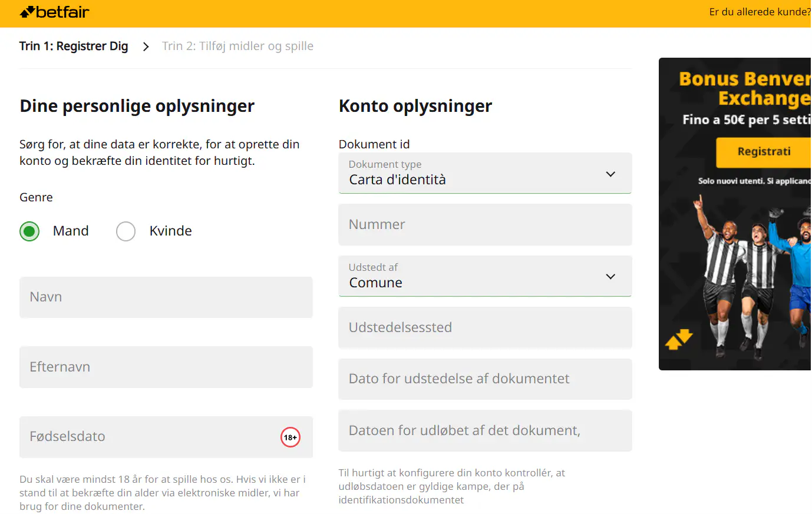Screen dimensions: 812x514
Task: Focus the Navn input field
Action: tap(166, 297)
